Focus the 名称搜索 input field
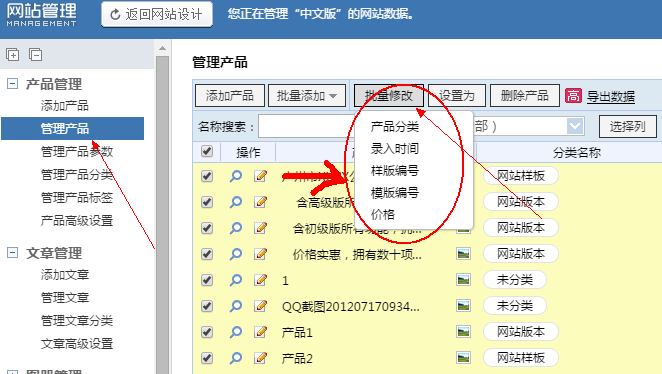The height and width of the screenshot is (374, 662). coord(308,126)
